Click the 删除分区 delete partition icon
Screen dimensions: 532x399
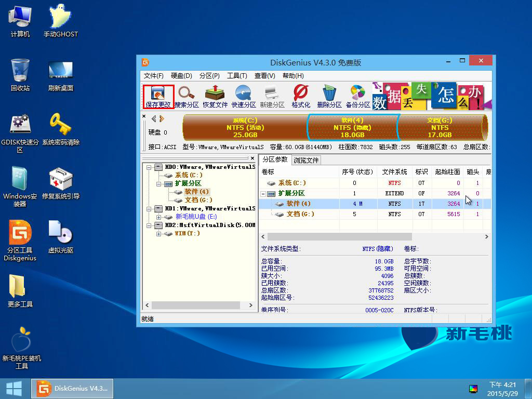tap(329, 97)
